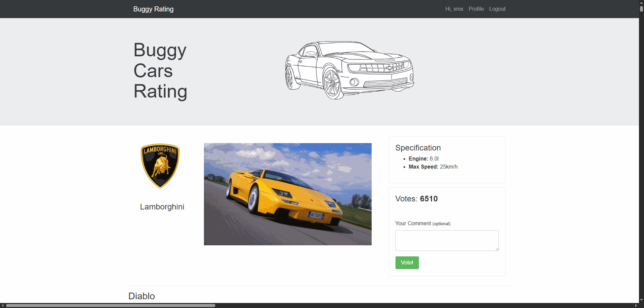
Task: Focus the Your Comment text area
Action: [446, 240]
